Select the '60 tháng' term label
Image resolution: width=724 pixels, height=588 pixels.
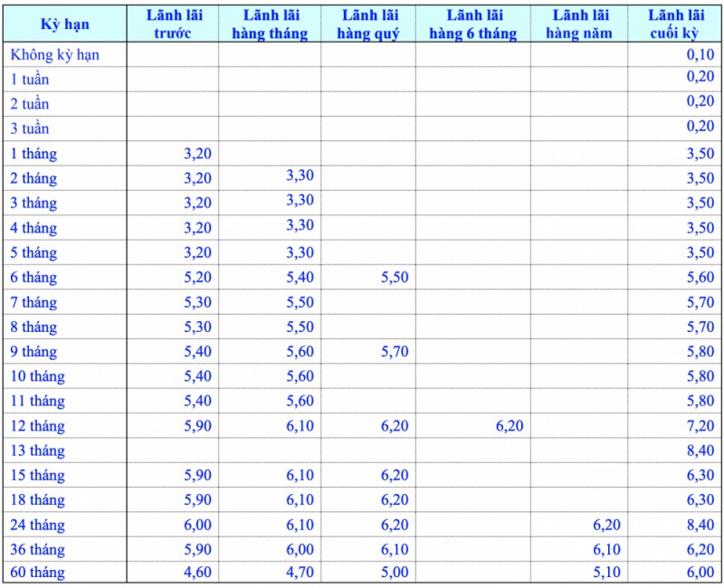[38, 572]
